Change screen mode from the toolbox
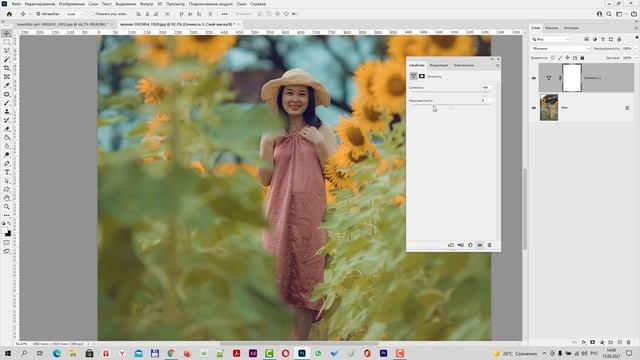640x360 pixels. (7, 251)
